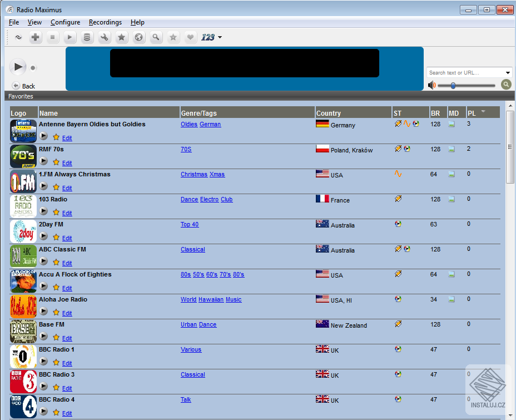This screenshot has width=516, height=420.
Task: Click the Oldies genre link
Action: coord(189,124)
